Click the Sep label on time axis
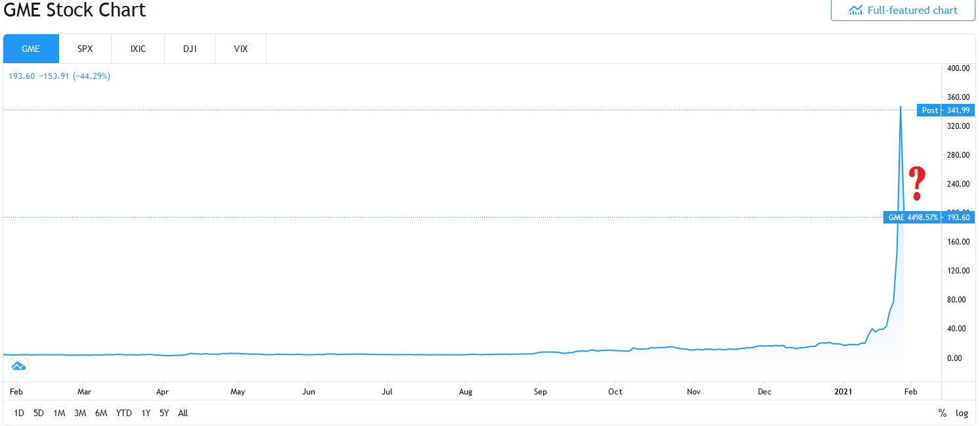 tap(541, 392)
